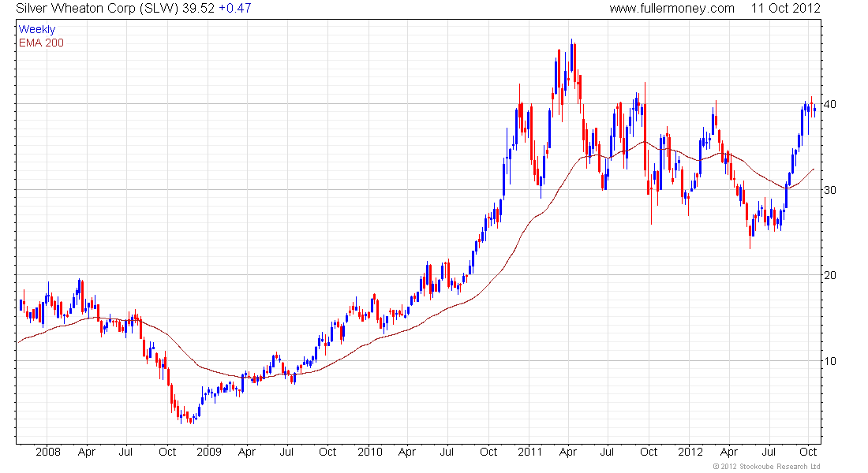
Task: Click the 11 Oct 2012 chart date
Action: pyautogui.click(x=785, y=9)
